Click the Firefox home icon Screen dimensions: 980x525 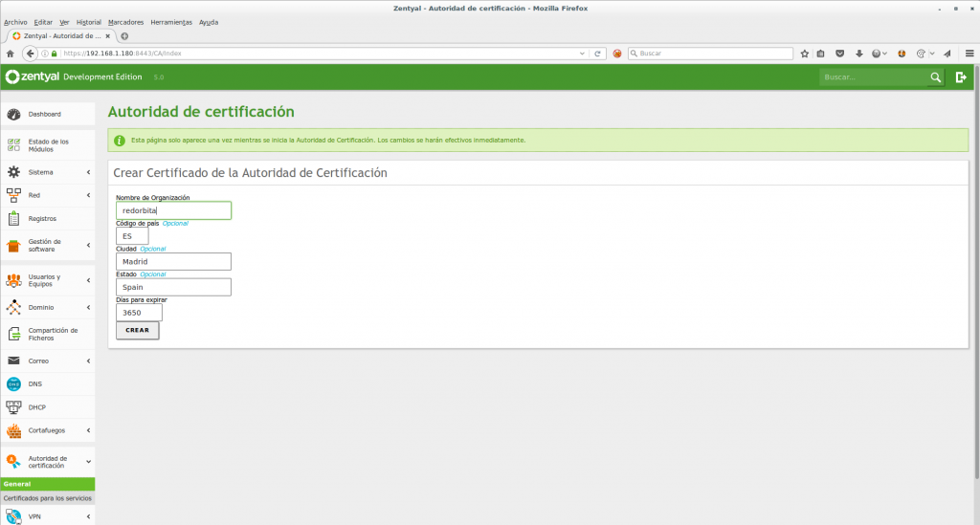pos(10,54)
